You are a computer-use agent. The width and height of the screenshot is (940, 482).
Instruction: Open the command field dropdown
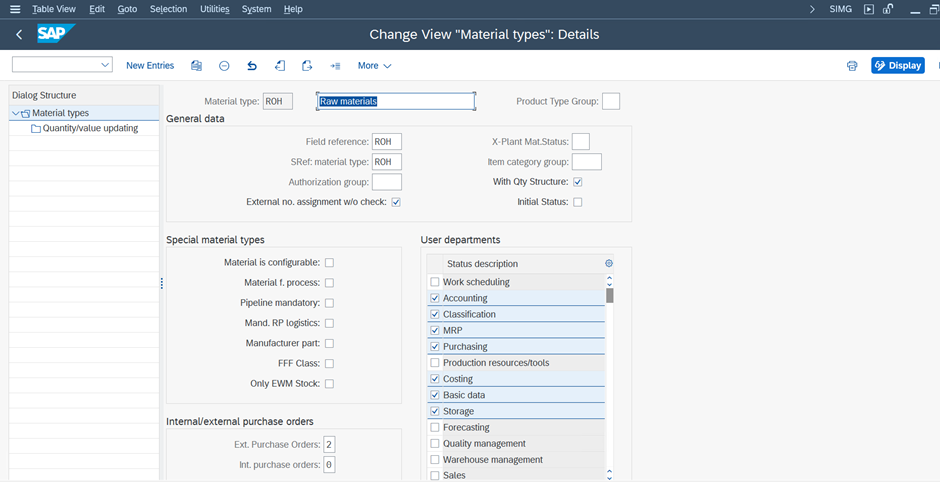(x=105, y=65)
